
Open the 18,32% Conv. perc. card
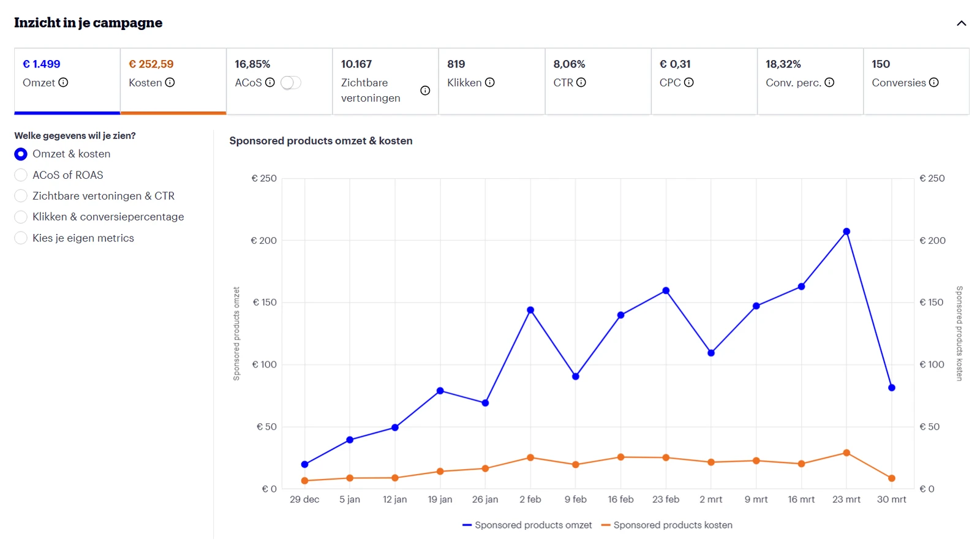[x=810, y=81]
